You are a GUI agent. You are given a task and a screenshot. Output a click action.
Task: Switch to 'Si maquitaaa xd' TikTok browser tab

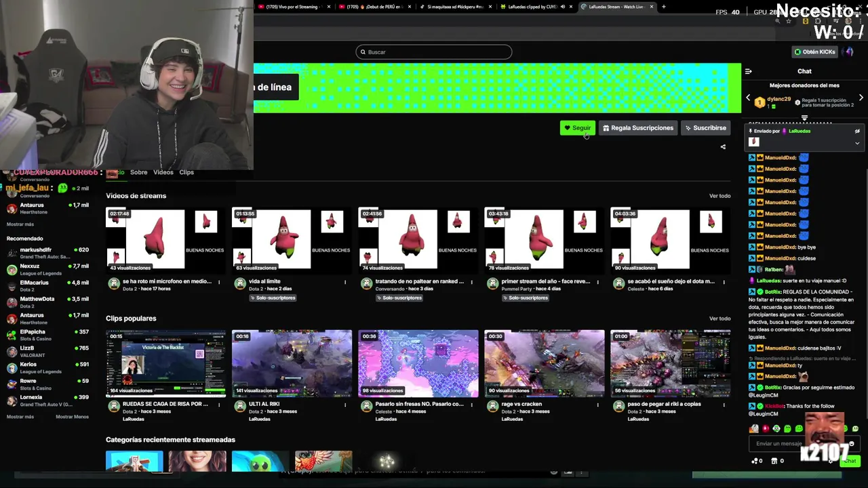(454, 7)
